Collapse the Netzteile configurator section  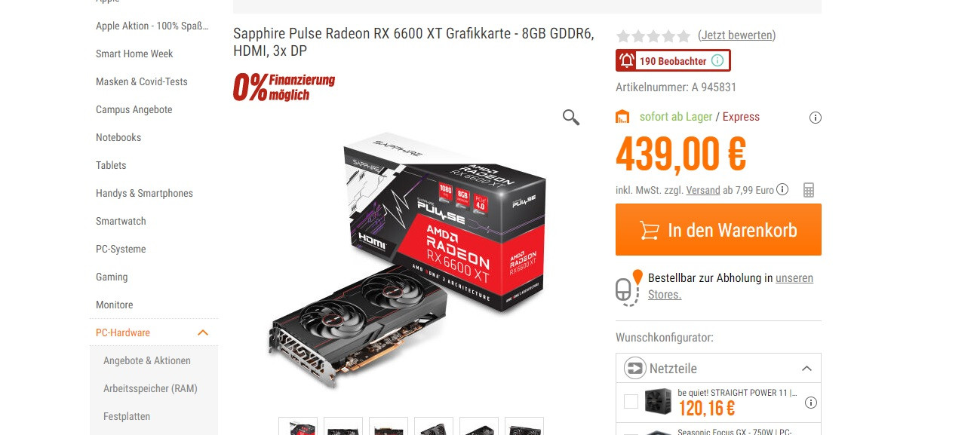[806, 369]
